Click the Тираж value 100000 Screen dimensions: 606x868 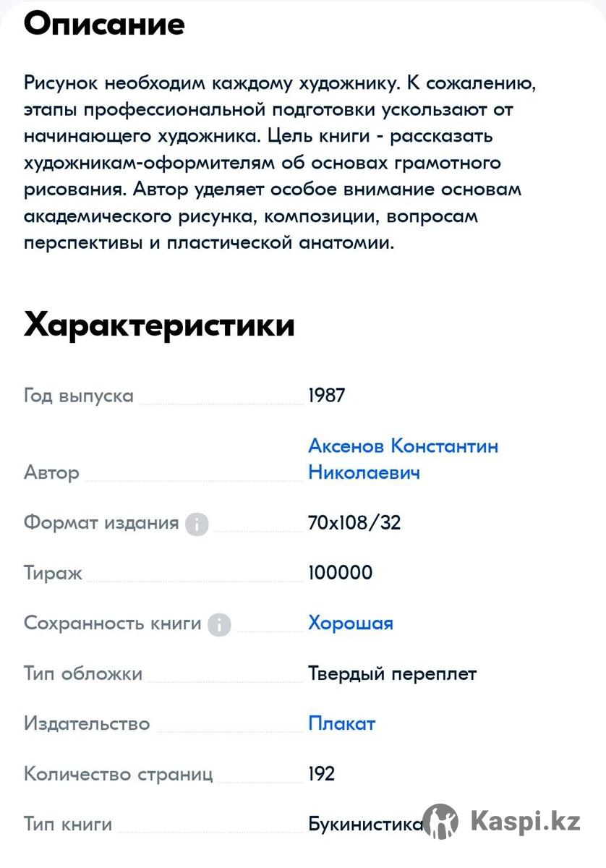click(341, 574)
